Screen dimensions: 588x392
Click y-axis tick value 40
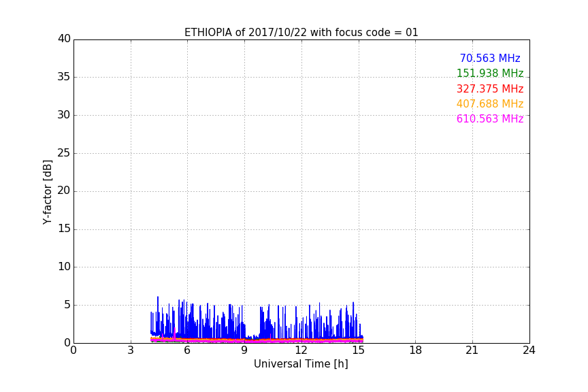point(64,39)
